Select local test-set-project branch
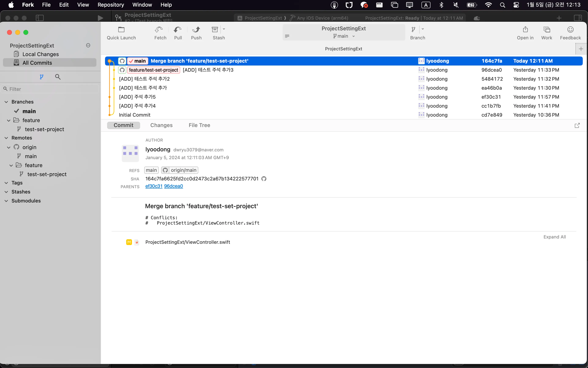 click(44, 129)
